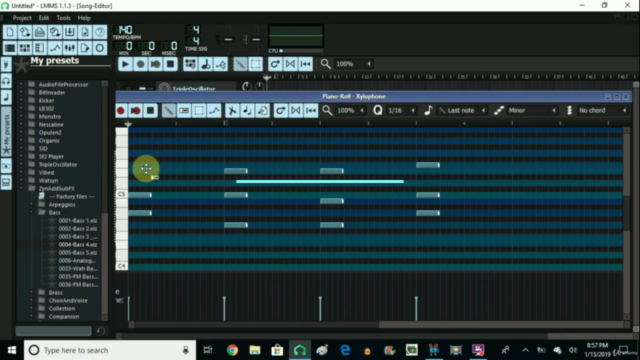Open the Beat+Bassline Editor

24,48
